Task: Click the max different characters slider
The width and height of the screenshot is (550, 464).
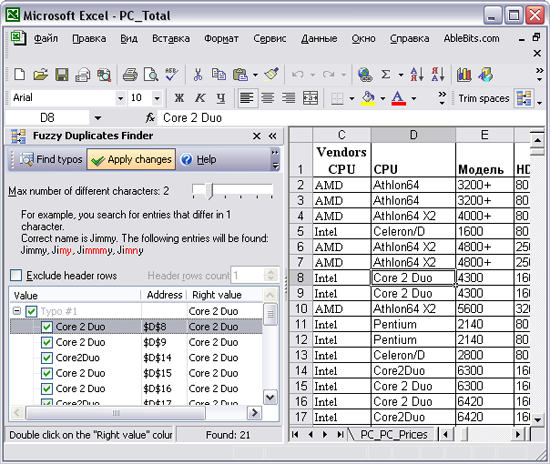Action: point(209,190)
